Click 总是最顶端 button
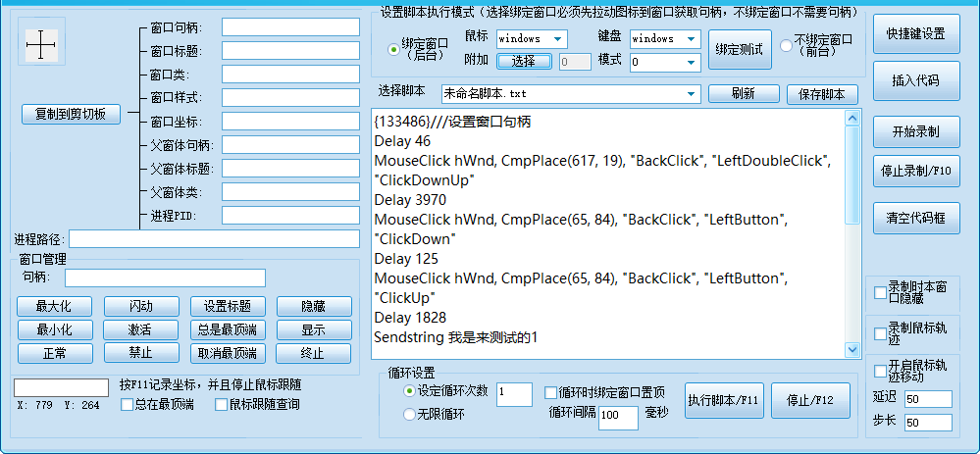This screenshot has height=454, width=980. (x=228, y=329)
